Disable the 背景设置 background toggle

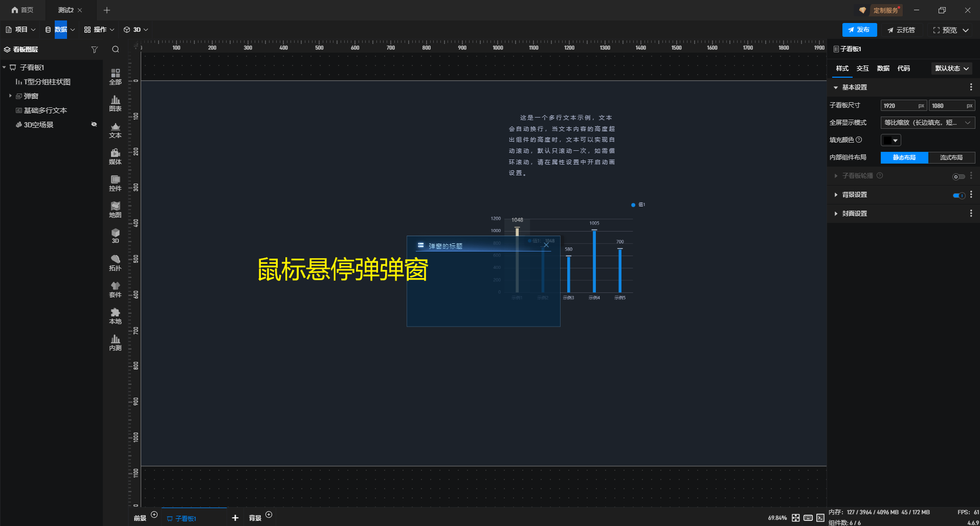click(958, 195)
